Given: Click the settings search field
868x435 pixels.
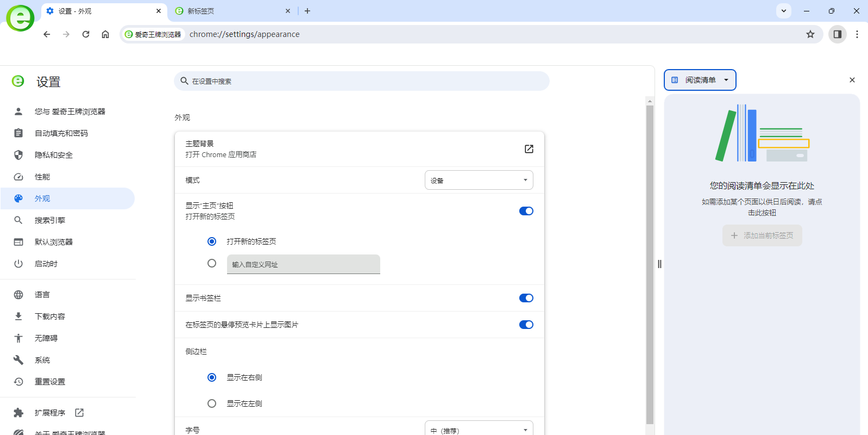Looking at the screenshot, I should tap(361, 81).
